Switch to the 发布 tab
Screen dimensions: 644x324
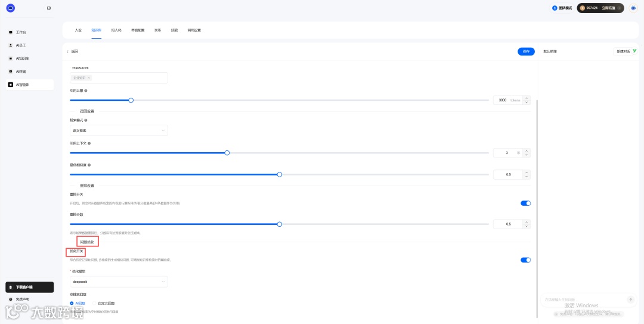pos(157,29)
